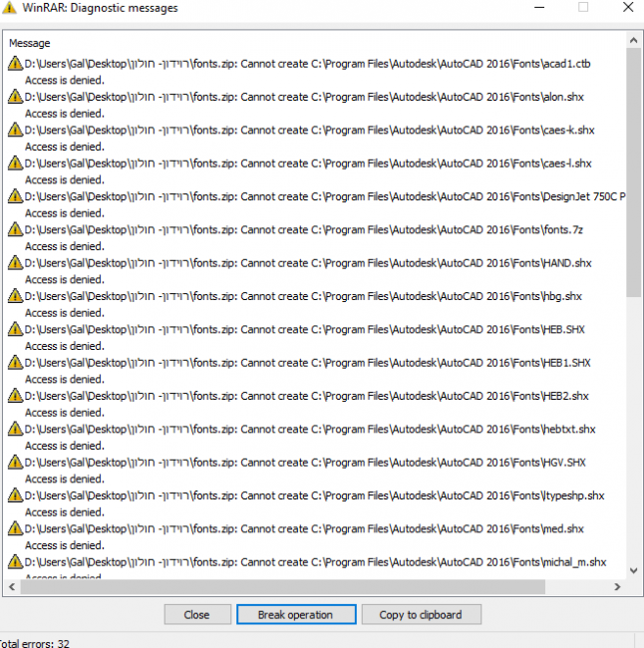Click the horizontal scrollbar thumb
Screen dimensions: 644x648
tap(283, 587)
